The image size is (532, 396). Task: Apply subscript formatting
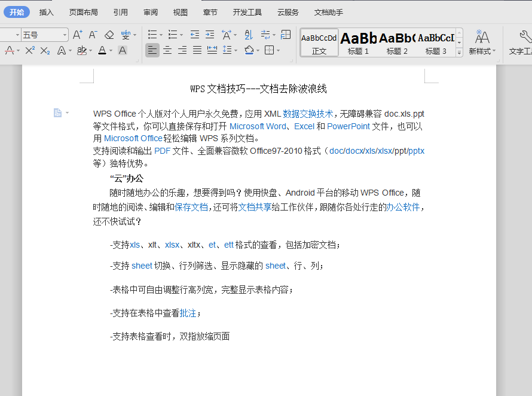point(45,51)
